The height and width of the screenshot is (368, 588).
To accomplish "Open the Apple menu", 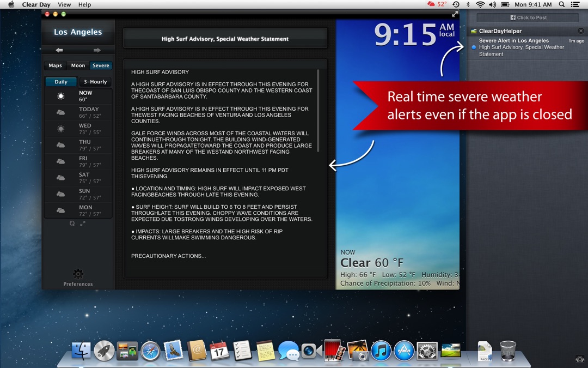I will click(11, 4).
